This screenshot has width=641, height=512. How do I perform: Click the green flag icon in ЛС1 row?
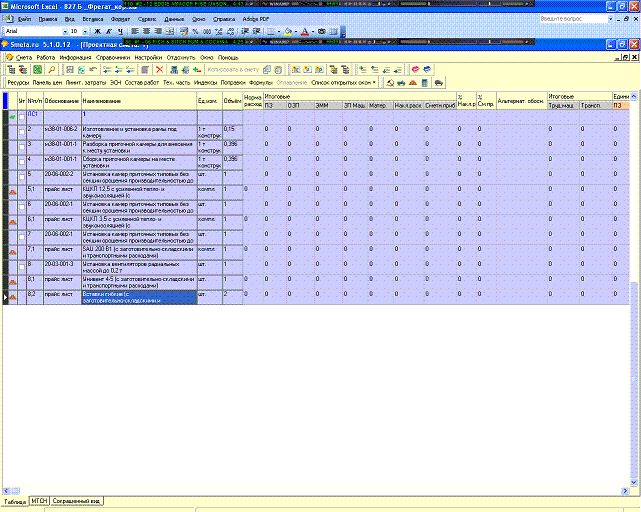point(11,116)
